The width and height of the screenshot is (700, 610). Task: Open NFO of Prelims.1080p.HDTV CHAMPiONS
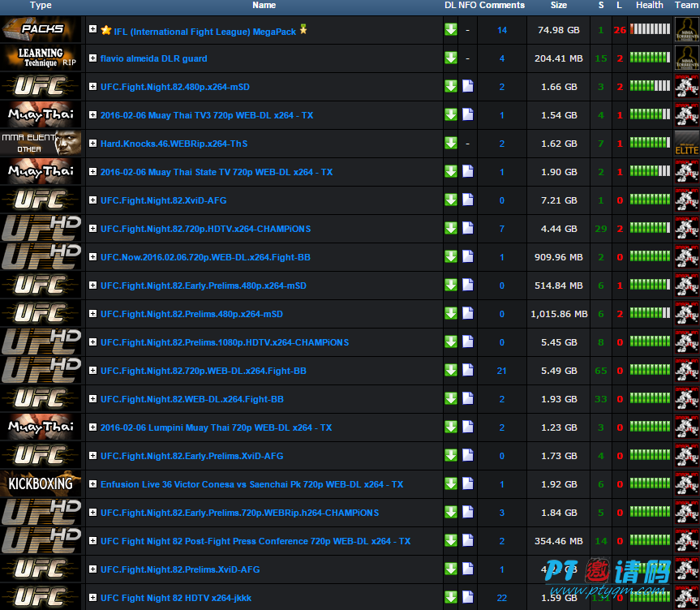point(467,342)
